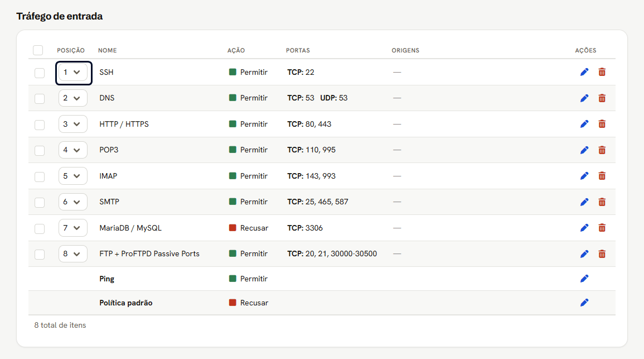Viewport: 644px width, 359px height.
Task: Delete the FTP + ProFTPD Passive Ports rule
Action: 602,253
